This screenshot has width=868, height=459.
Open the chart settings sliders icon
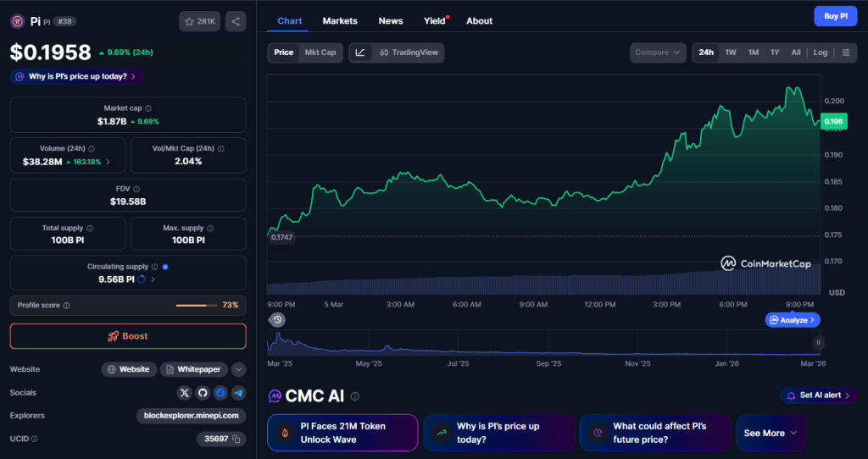[x=845, y=53]
